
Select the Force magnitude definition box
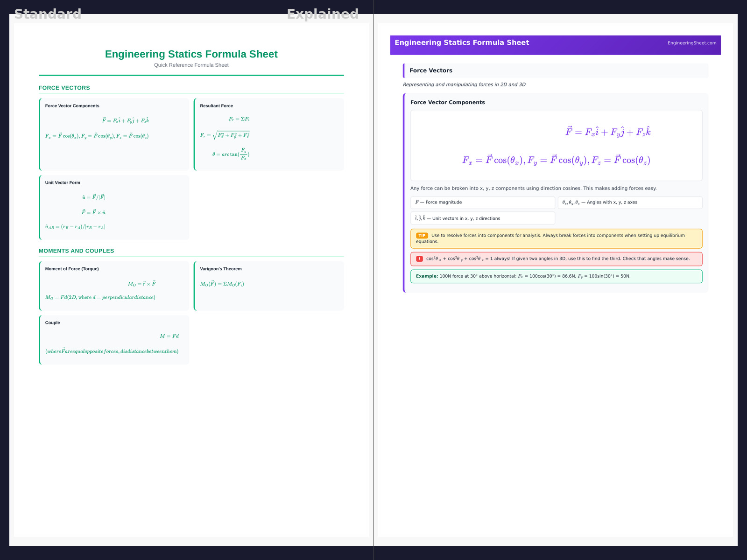(x=482, y=203)
